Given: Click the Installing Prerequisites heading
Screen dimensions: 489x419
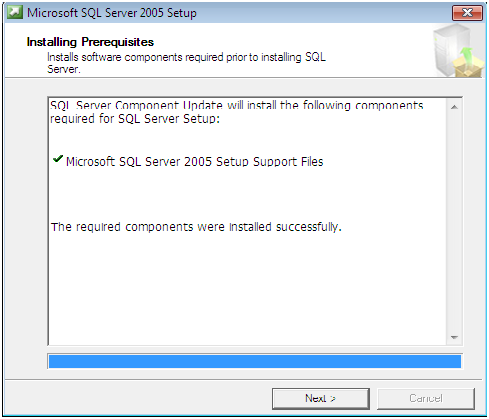Looking at the screenshot, I should pos(90,42).
